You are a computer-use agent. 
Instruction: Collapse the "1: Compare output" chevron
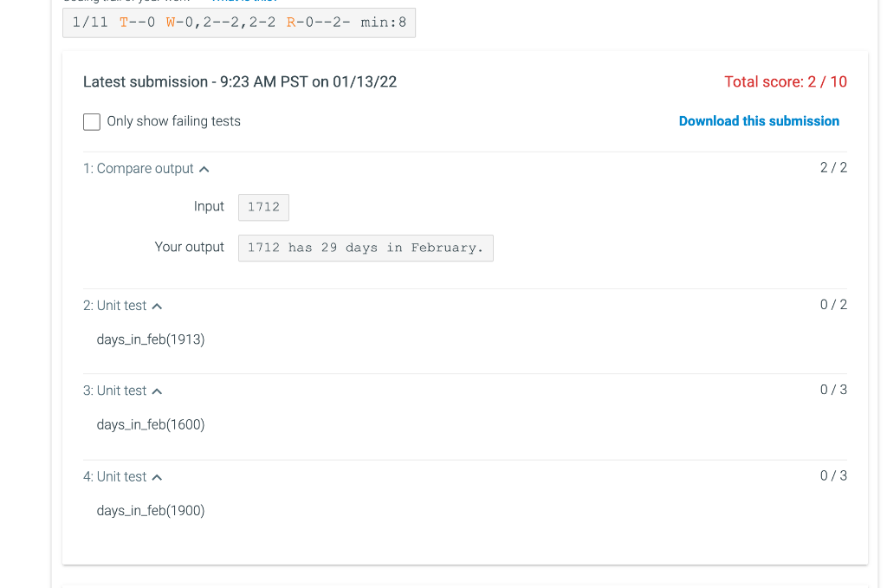click(x=204, y=168)
